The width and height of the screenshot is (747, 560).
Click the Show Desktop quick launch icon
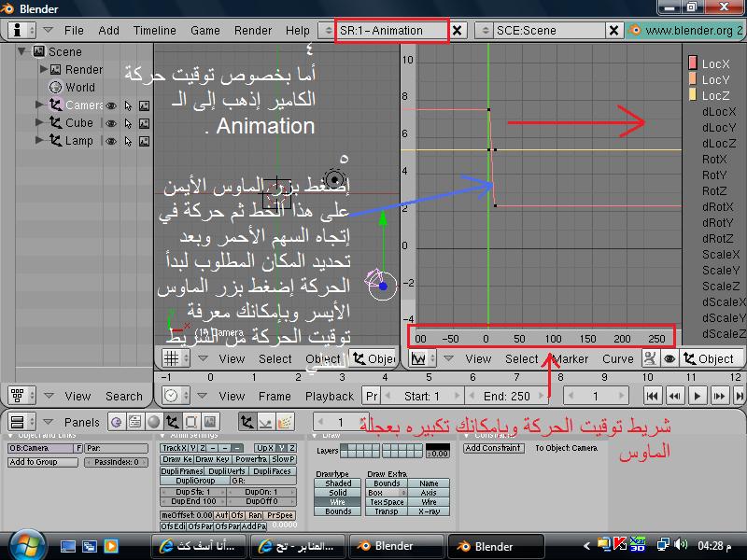tap(67, 546)
